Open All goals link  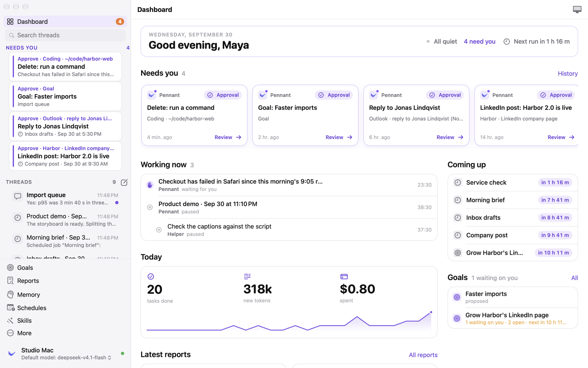(574, 278)
